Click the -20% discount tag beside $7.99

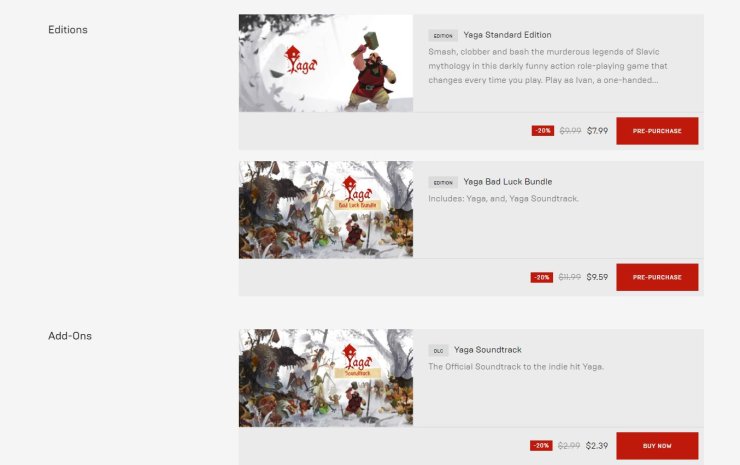pyautogui.click(x=543, y=131)
